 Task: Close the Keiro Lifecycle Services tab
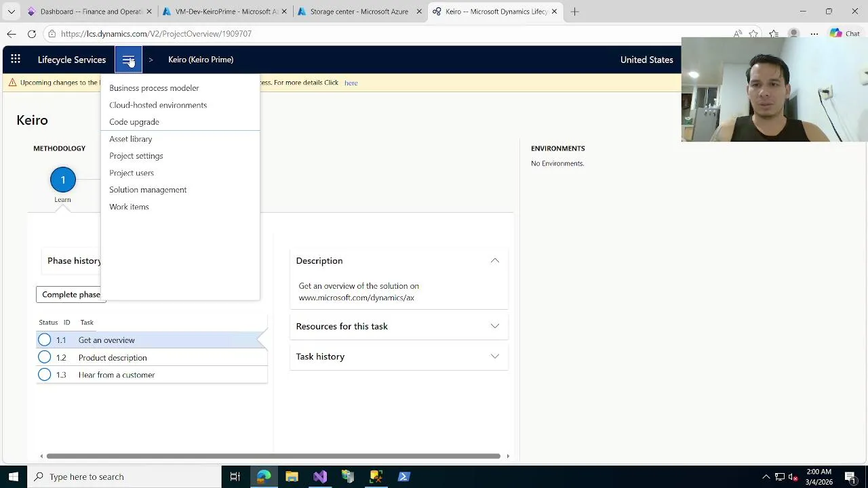[x=554, y=12]
